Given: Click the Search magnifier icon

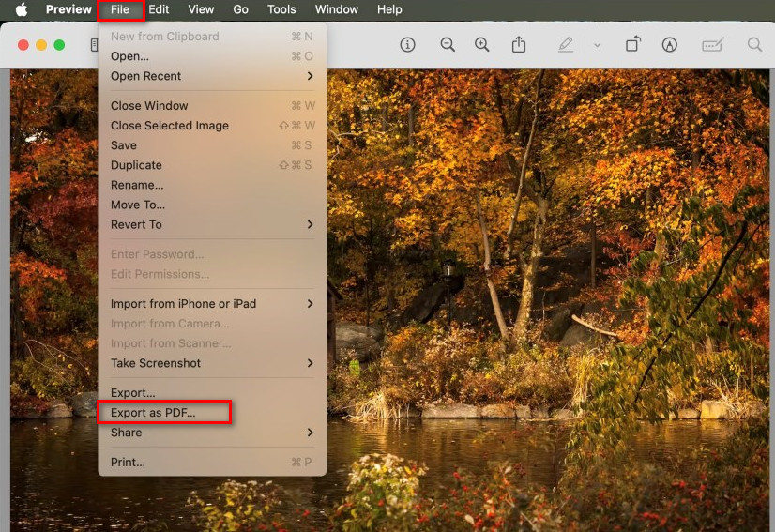Looking at the screenshot, I should (x=754, y=45).
